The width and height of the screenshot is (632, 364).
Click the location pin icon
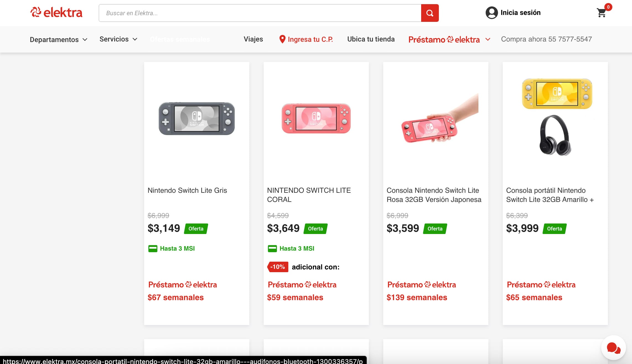point(282,39)
